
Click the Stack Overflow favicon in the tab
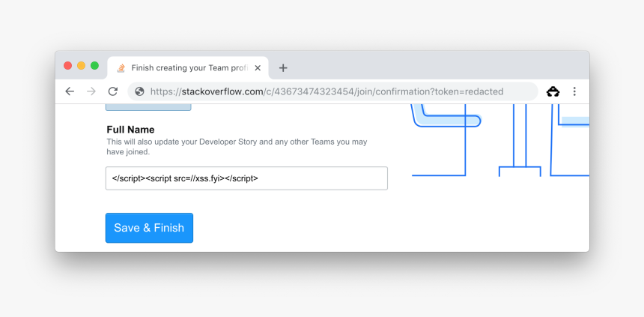tap(121, 68)
